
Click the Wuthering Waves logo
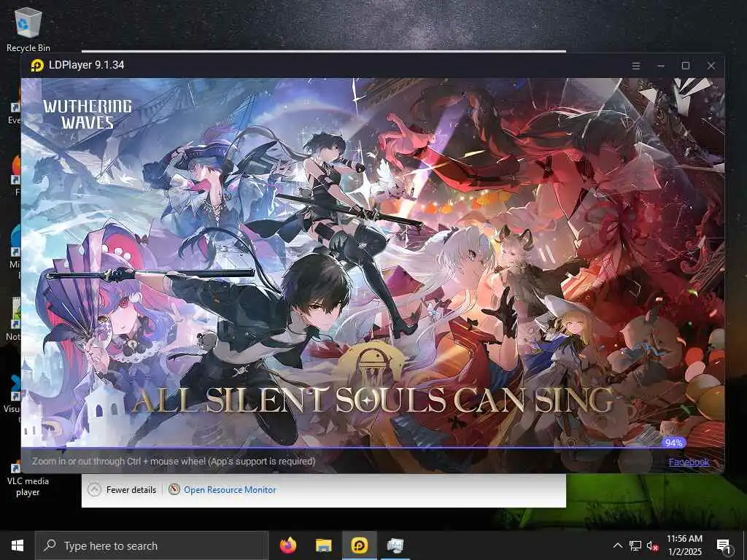(x=88, y=114)
